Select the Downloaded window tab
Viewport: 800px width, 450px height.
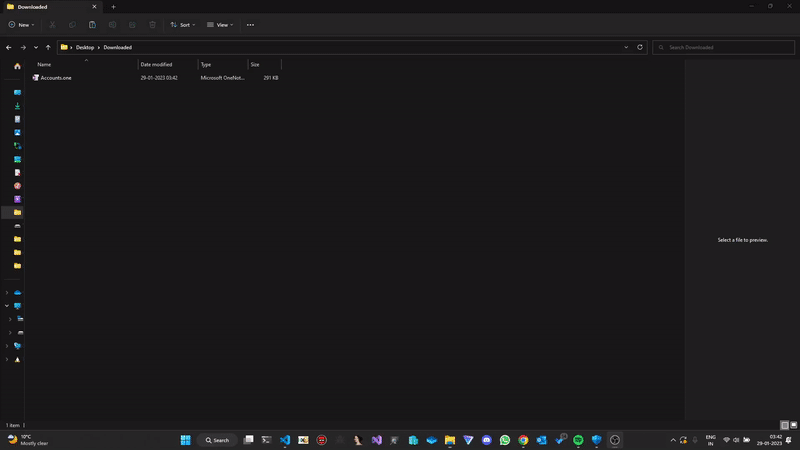51,7
